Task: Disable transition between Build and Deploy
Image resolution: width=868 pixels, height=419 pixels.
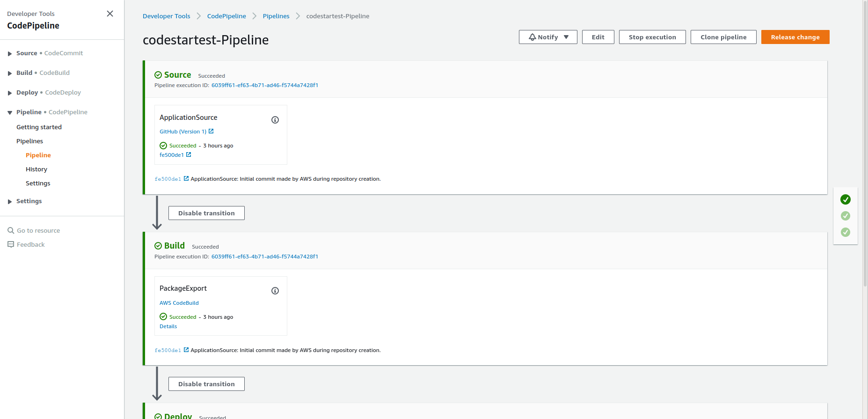Action: pos(206,384)
